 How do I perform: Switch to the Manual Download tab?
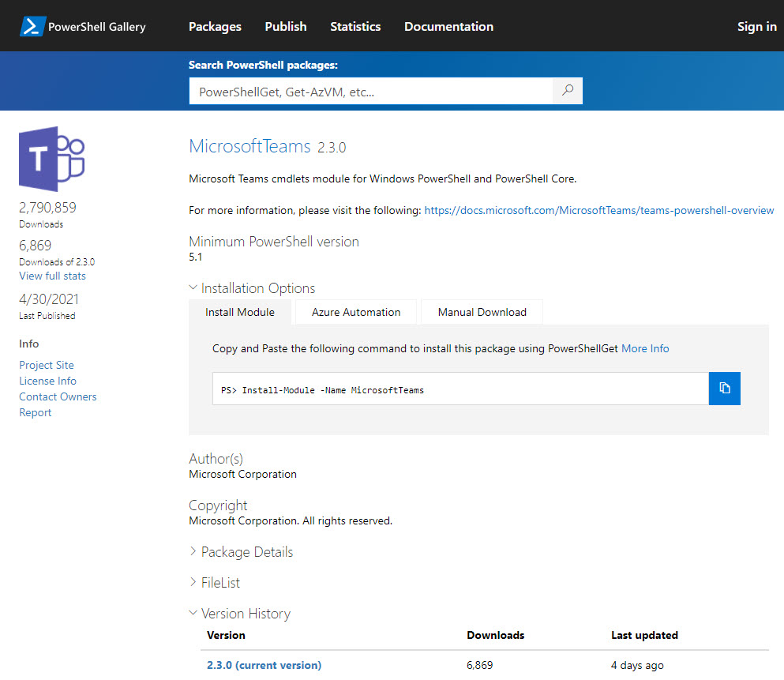[x=482, y=313]
